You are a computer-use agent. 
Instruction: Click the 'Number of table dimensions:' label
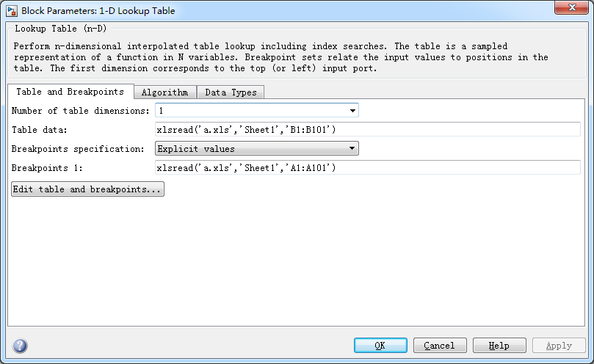click(81, 111)
